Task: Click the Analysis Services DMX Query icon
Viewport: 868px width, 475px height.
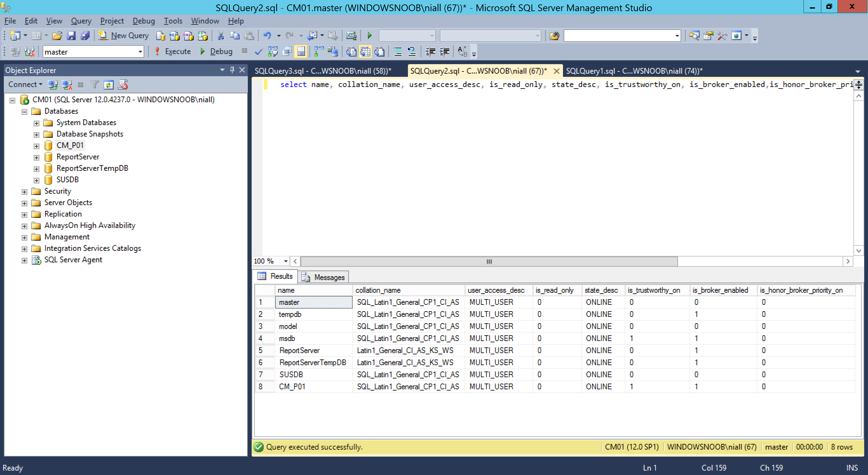Action: coord(189,35)
